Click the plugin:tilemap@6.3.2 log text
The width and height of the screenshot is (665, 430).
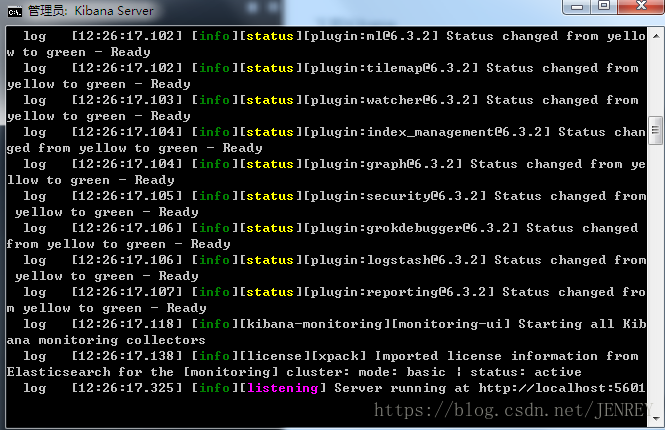coord(391,68)
